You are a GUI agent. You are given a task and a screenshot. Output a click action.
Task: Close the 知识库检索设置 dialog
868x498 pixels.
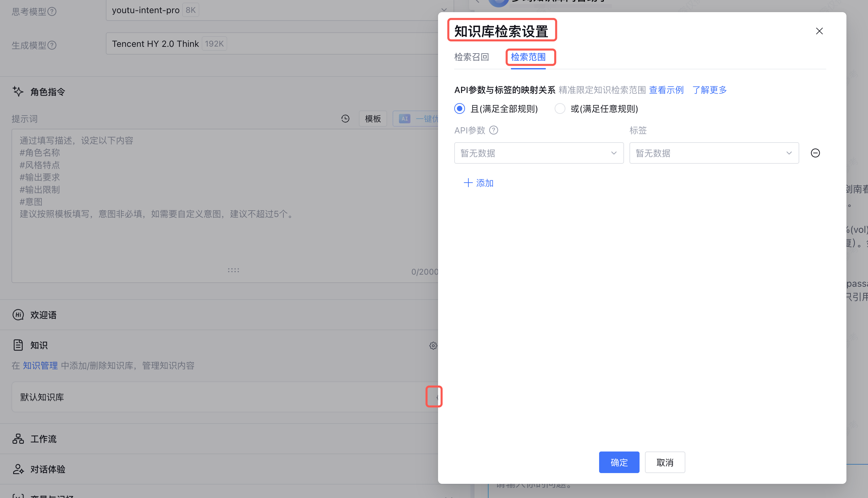[819, 31]
